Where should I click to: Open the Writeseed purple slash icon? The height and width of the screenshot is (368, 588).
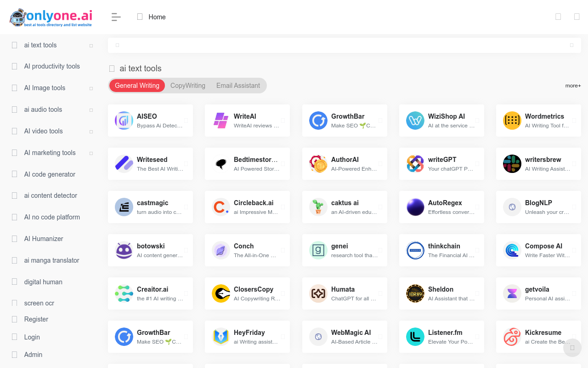pyautogui.click(x=124, y=164)
